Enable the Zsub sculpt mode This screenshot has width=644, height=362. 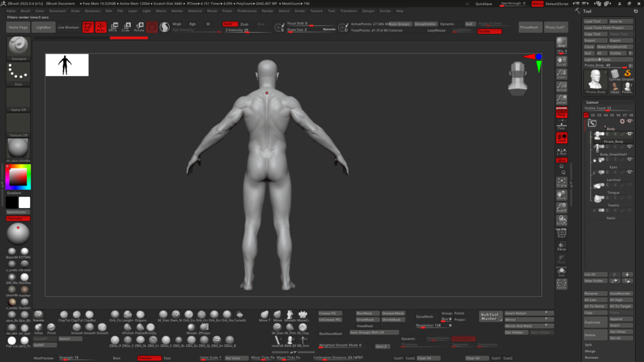[x=244, y=24]
